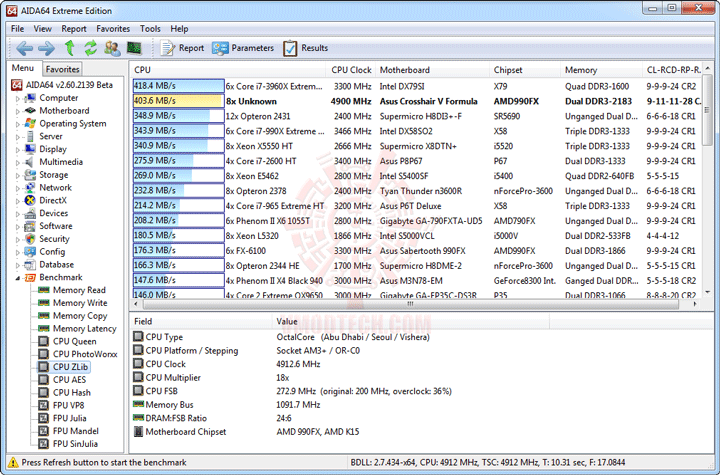Select the CPU Hash benchmark icon

tap(44, 393)
